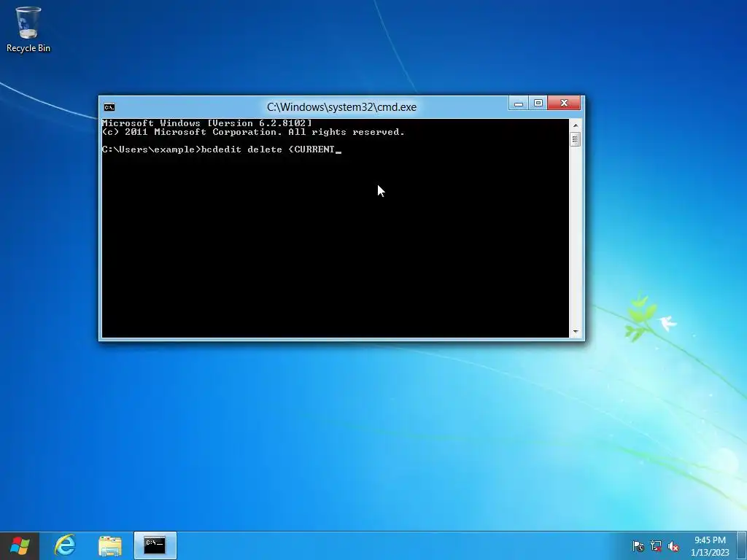Launch Internet Explorer from the taskbar
Viewport: 747px width, 560px height.
(65, 545)
